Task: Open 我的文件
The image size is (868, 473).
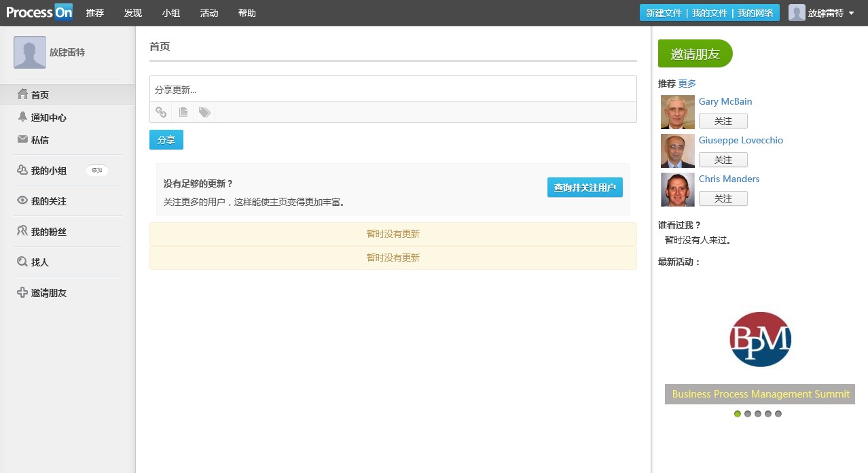Action: coord(710,13)
